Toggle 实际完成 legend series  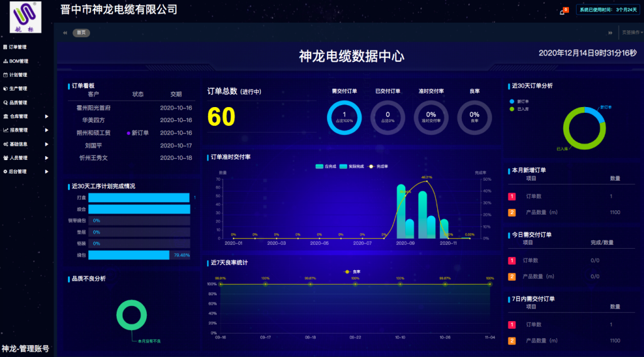(x=350, y=166)
